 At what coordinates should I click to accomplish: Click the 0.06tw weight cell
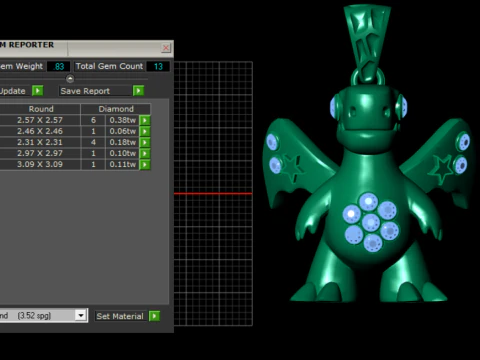pos(122,131)
